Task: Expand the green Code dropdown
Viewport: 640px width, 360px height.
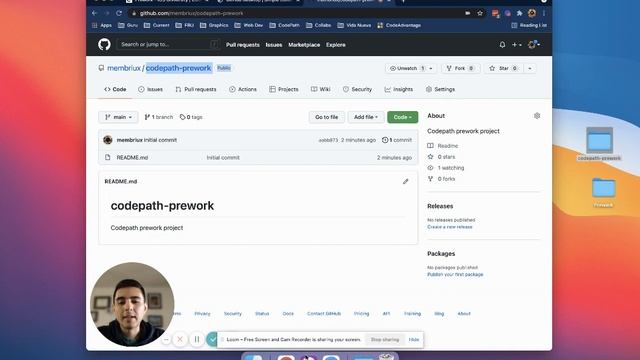Action: pos(402,117)
